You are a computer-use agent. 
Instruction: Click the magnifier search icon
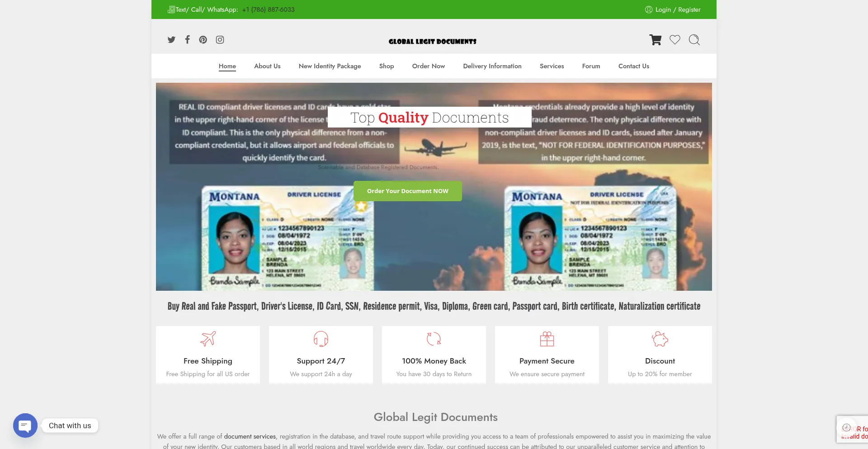(x=694, y=40)
